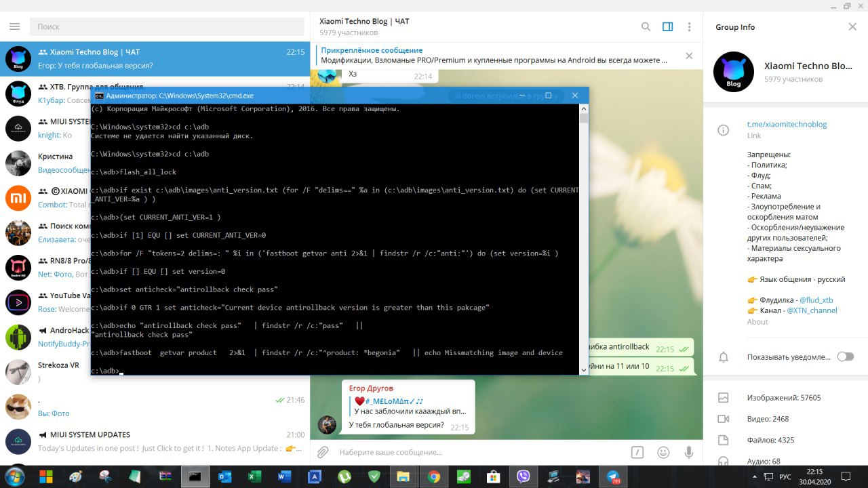Click Windows Start button
Image resolution: width=868 pixels, height=488 pixels.
14,476
